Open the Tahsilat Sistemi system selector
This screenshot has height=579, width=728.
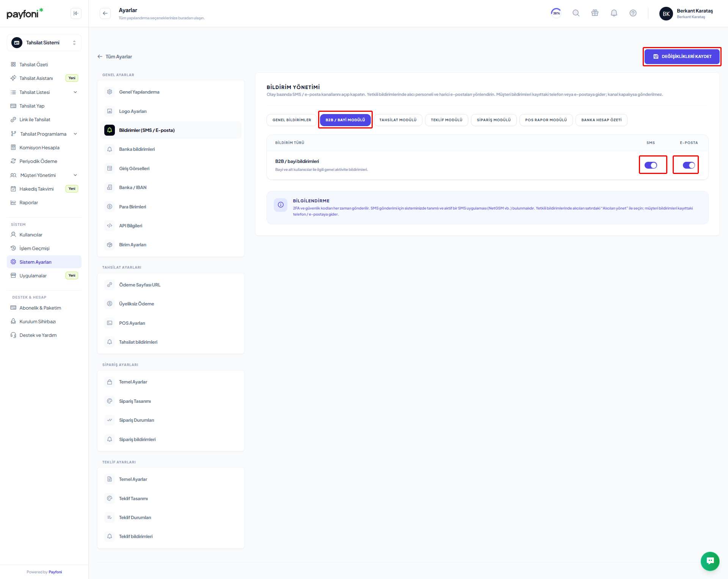(44, 42)
